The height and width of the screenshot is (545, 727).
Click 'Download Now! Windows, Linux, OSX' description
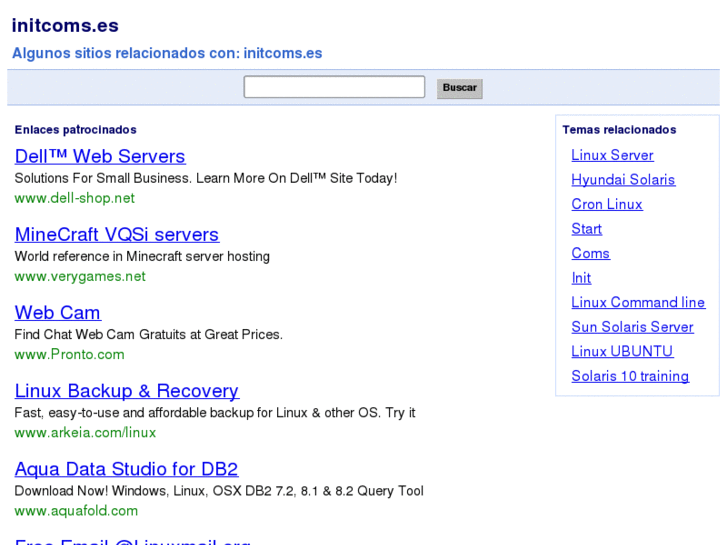pyautogui.click(x=219, y=491)
